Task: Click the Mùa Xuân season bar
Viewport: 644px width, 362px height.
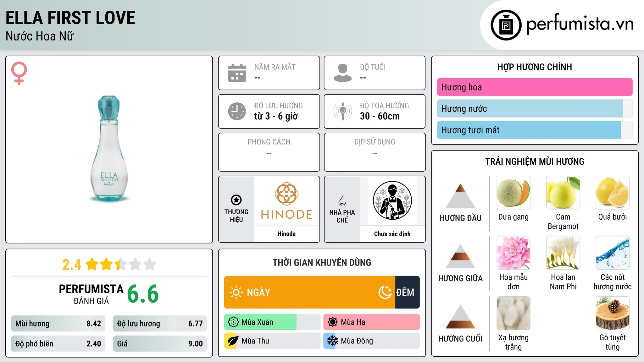Action: tap(272, 322)
